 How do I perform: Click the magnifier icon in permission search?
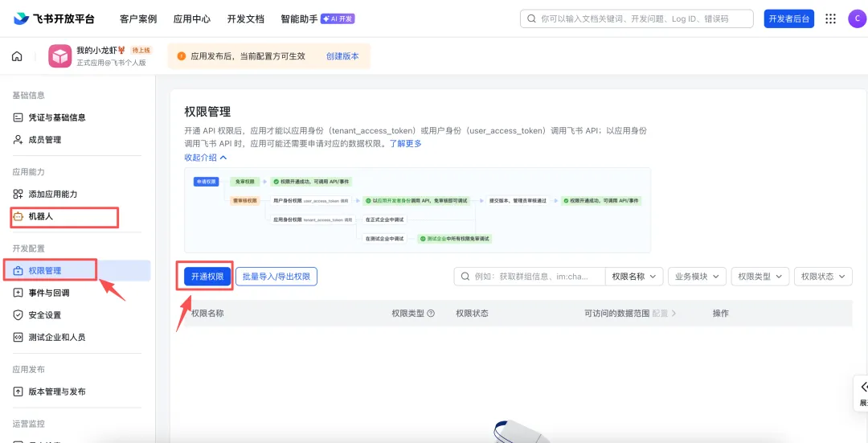tap(465, 277)
